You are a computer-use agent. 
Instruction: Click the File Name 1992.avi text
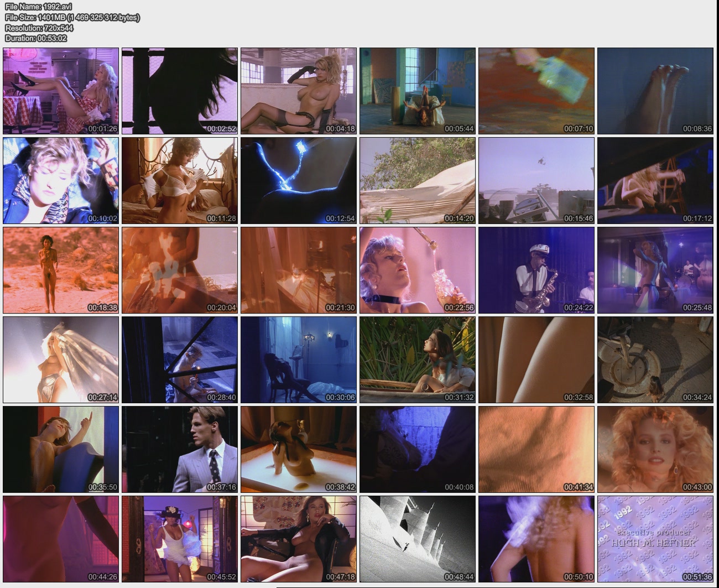click(38, 7)
